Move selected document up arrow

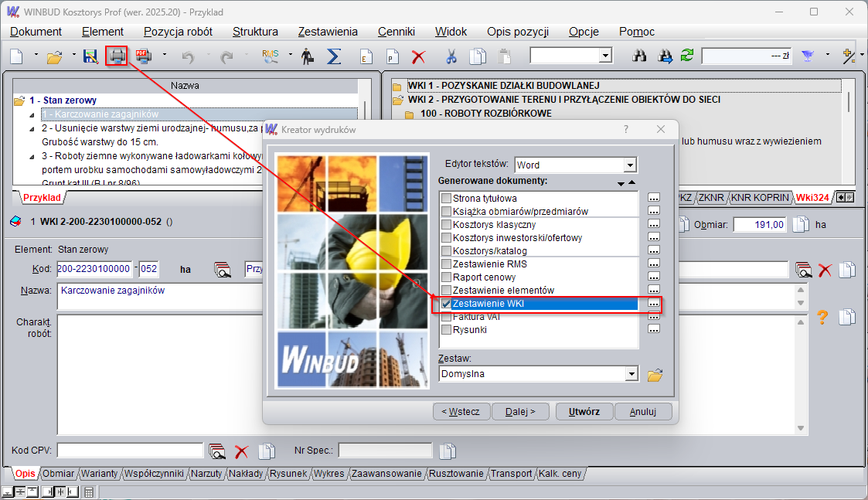click(631, 182)
